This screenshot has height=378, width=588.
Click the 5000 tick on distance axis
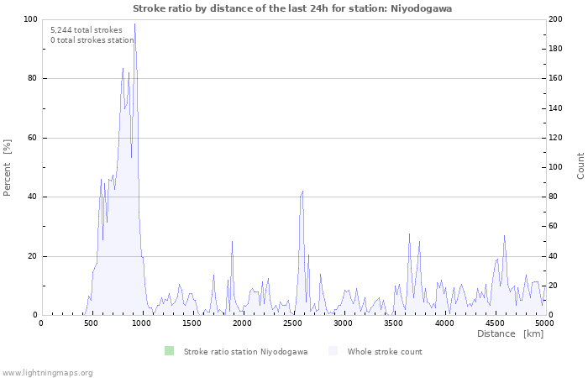point(543,323)
